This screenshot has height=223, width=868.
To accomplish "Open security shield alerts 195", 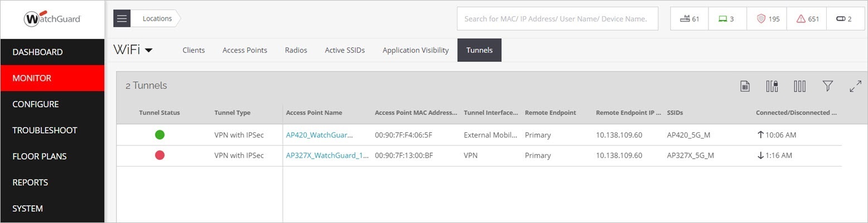I will (768, 18).
